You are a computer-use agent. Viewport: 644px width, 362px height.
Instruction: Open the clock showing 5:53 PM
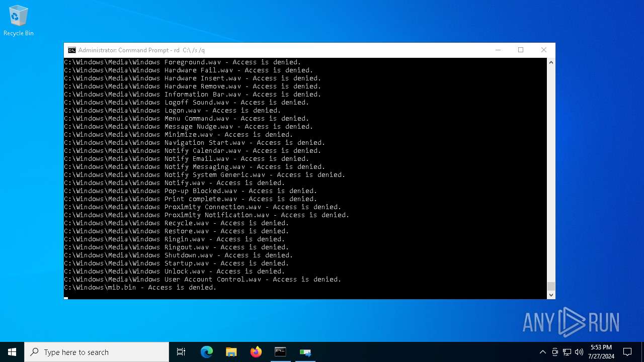[x=601, y=352]
